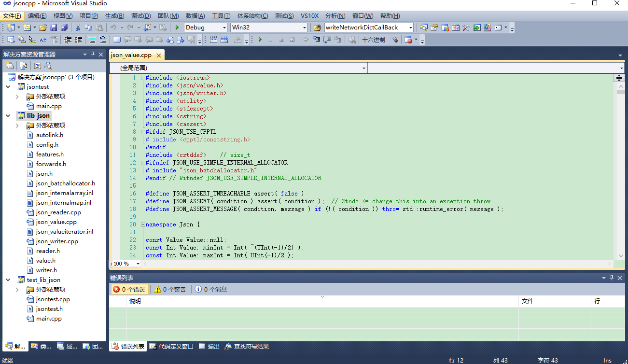Image resolution: width=628 pixels, height=364 pixels.
Task: Click the View Code icon in Solution Explorer
Action: (x=38, y=66)
